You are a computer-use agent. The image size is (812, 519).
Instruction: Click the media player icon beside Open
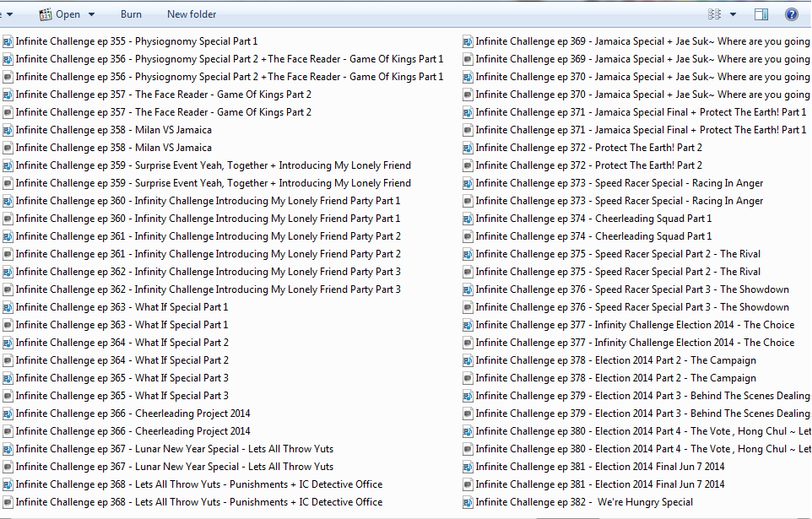pyautogui.click(x=46, y=14)
